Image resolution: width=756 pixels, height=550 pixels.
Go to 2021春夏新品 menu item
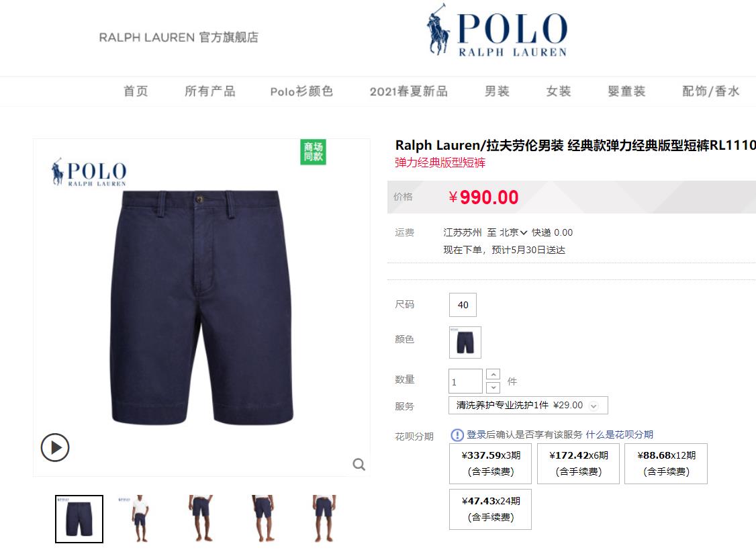click(x=409, y=91)
